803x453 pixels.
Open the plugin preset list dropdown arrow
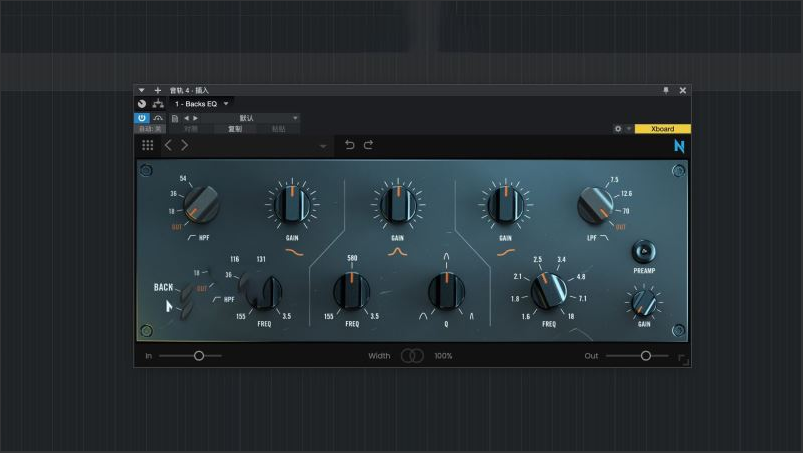(323, 146)
